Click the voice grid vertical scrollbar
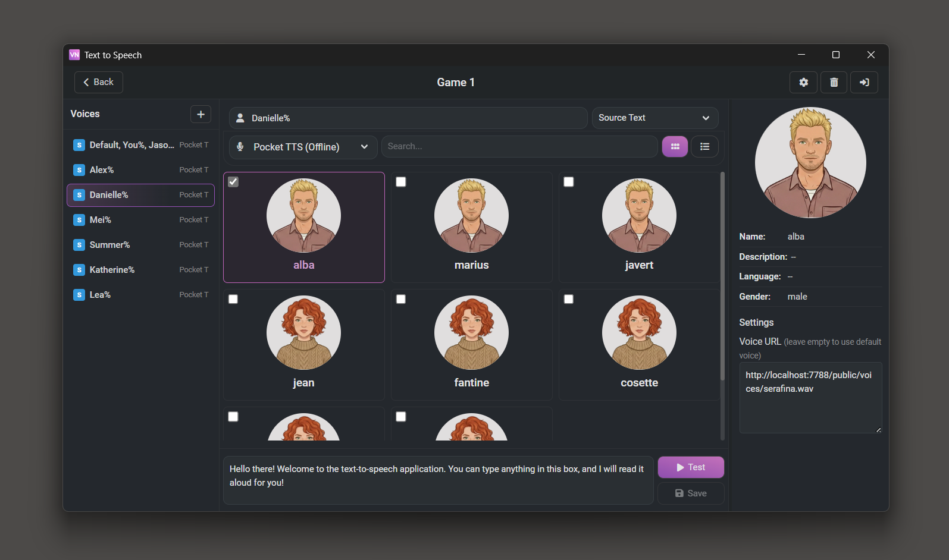The height and width of the screenshot is (560, 949). tap(722, 276)
